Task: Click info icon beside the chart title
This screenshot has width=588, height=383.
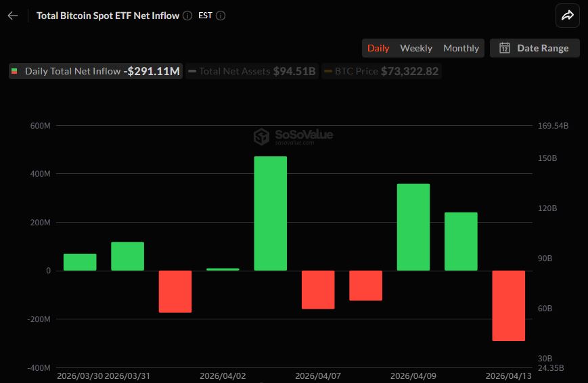Action: [x=187, y=16]
